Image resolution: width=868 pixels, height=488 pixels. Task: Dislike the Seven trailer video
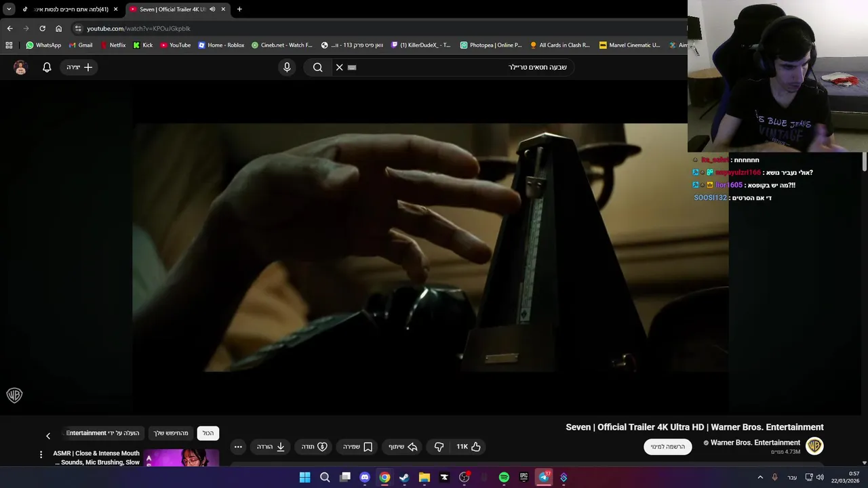coord(439,447)
